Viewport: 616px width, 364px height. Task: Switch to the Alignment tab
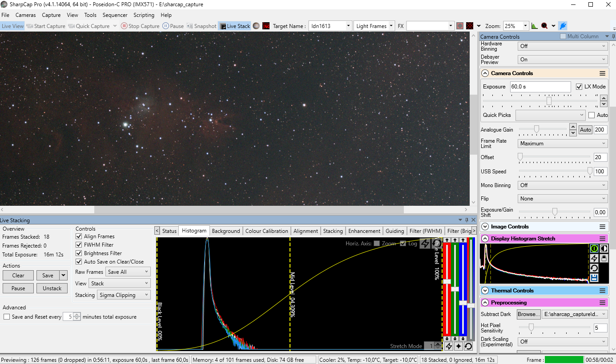(306, 231)
